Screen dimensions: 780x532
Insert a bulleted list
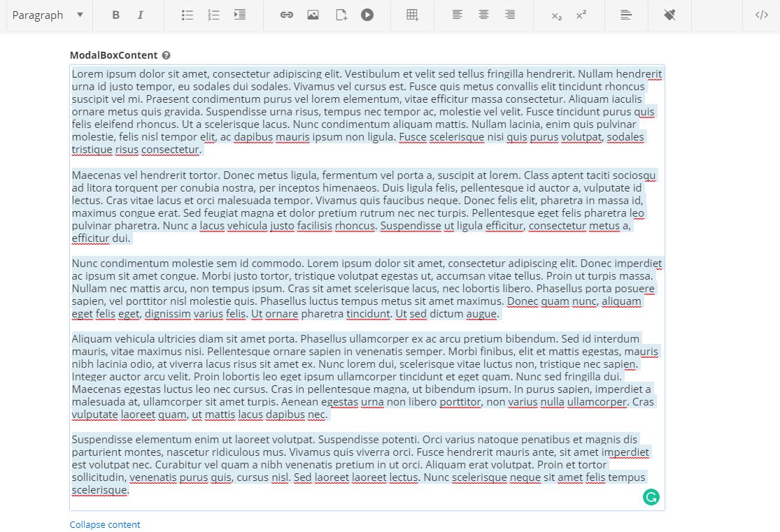187,15
